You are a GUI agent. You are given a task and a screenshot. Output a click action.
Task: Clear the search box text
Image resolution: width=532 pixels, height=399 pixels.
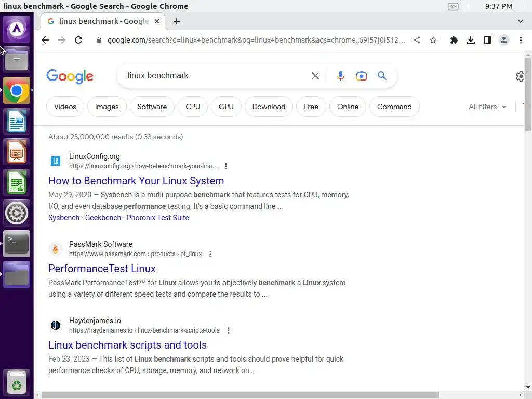click(x=315, y=76)
